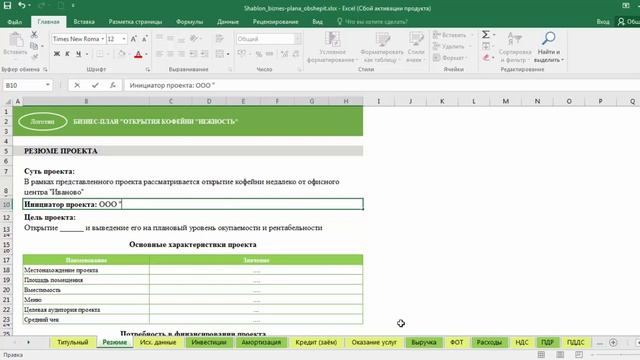Image resolution: width=640 pixels, height=360 pixels.
Task: Open the Амортизация sheet tab
Action: tap(261, 342)
